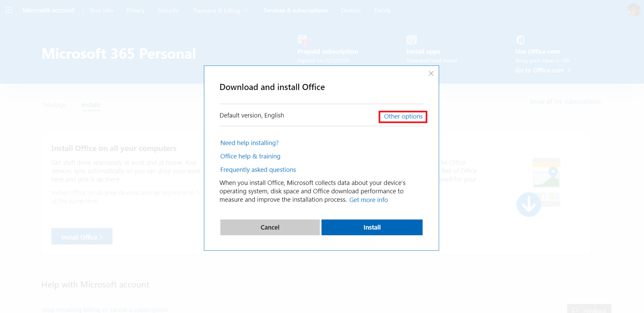Click Help with Microsoft account heading
The width and height of the screenshot is (644, 313).
pos(95,284)
